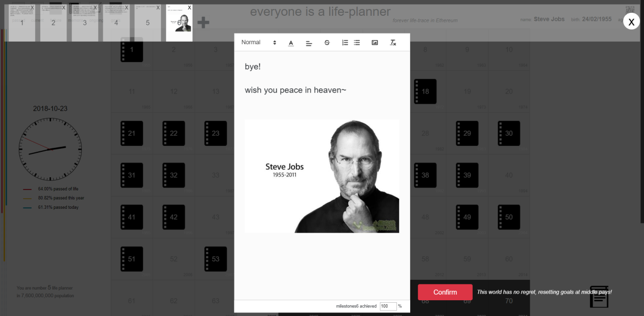Open year 1 film notebook cell
644x316 pixels.
132,50
